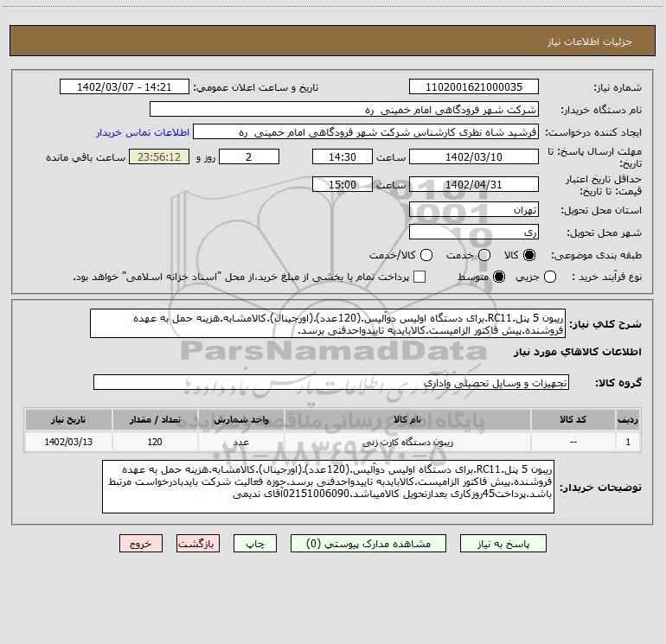The image size is (666, 644).
Task: Click the شرح کلی نیاز description box
Action: click(x=328, y=323)
